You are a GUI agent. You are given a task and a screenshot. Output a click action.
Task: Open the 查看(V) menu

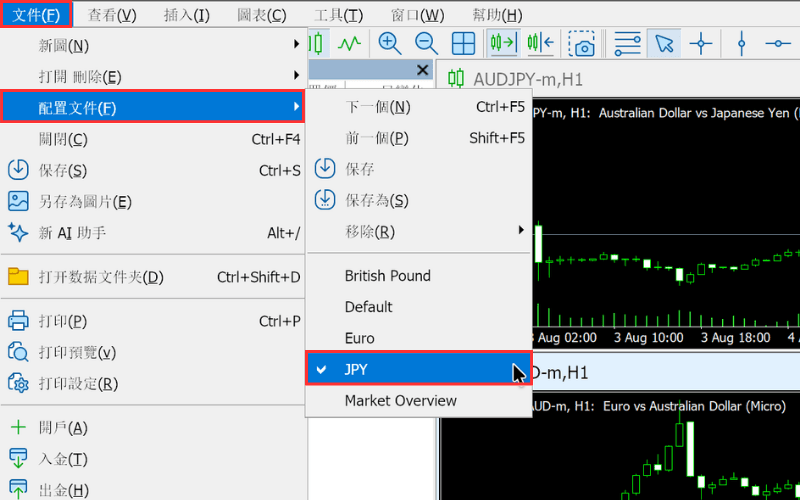[x=112, y=15]
